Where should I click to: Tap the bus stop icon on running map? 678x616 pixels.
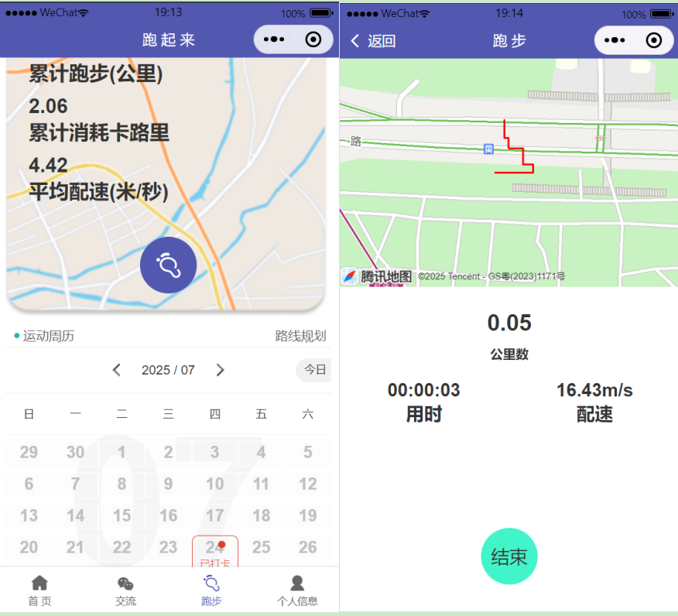488,149
